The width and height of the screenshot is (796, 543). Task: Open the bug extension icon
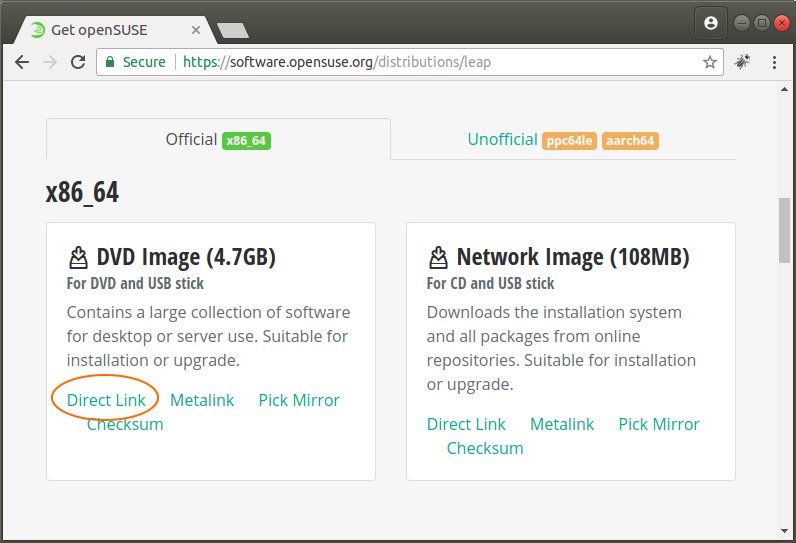tap(742, 62)
